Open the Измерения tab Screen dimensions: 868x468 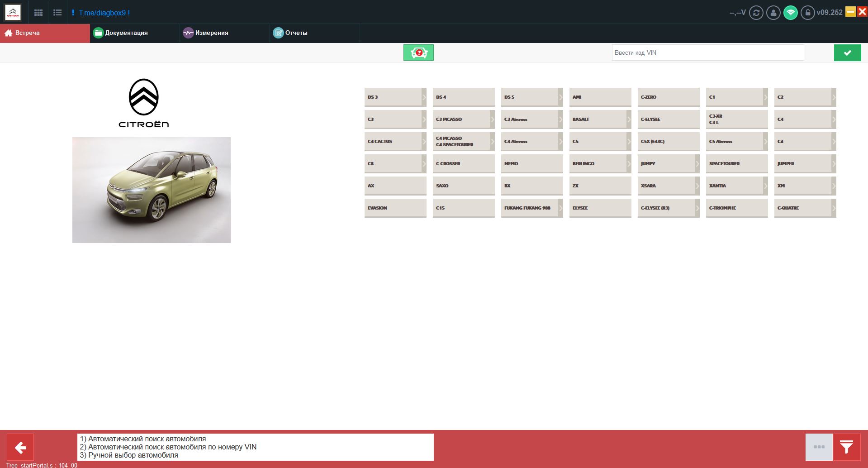pos(225,33)
